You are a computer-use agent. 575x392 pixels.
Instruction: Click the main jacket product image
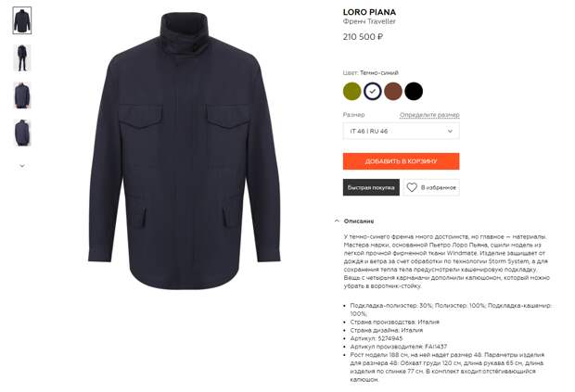pos(185,150)
